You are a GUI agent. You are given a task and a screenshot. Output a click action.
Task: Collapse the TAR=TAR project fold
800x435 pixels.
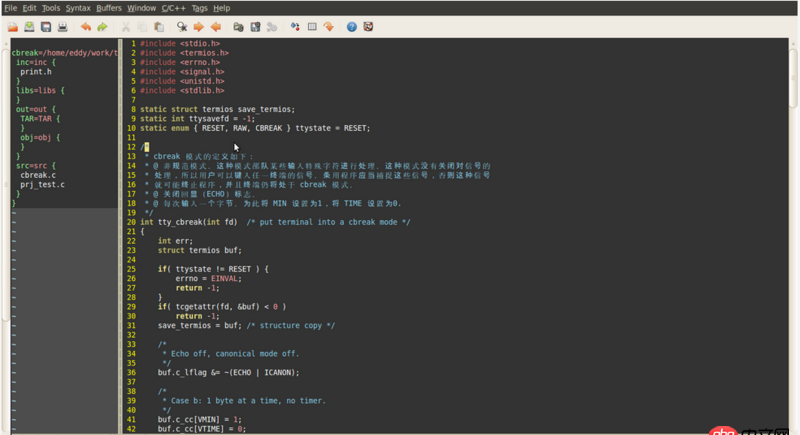(40, 119)
